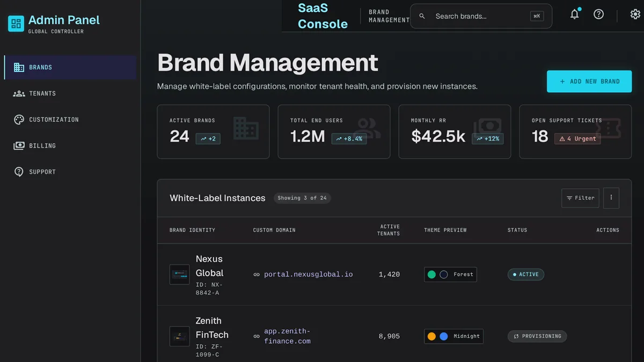Viewport: 644px width, 362px height.
Task: Click the 1.2M total end users value
Action: click(x=308, y=137)
